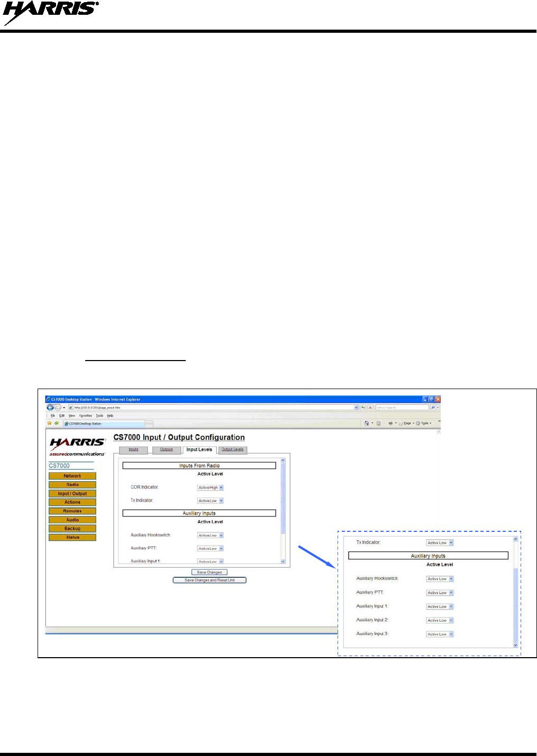The image size is (537, 756).
Task: Switch to the Inputs tab
Action: coord(133,450)
